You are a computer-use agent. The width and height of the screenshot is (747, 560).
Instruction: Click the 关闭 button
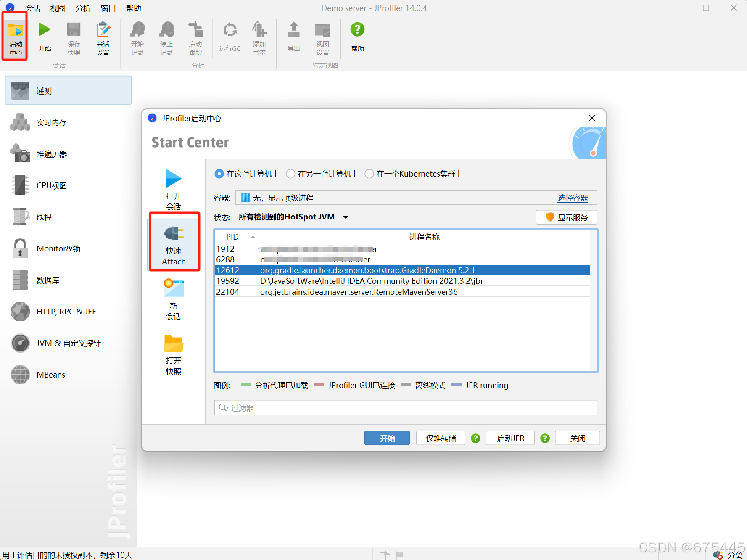(x=578, y=438)
